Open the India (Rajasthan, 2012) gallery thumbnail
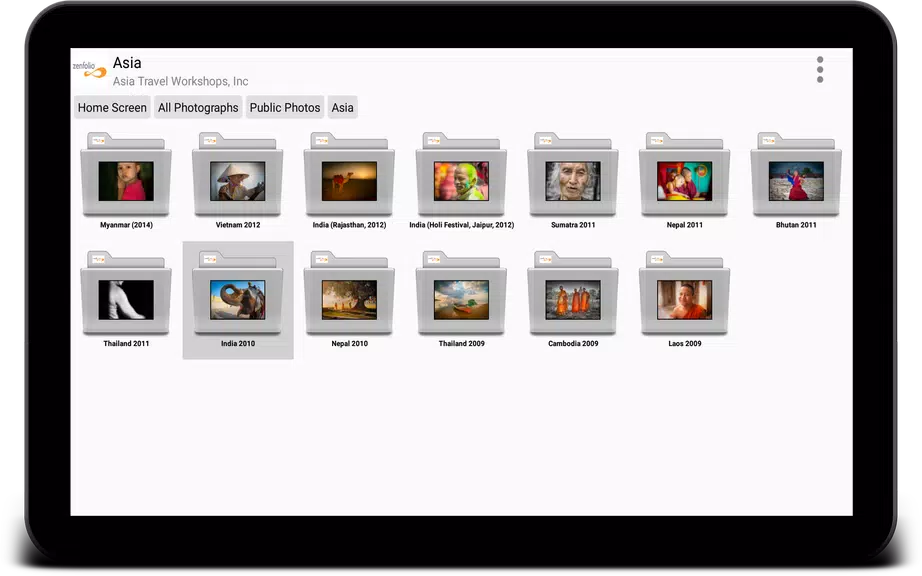Image resolution: width=922 pixels, height=576 pixels. [348, 176]
